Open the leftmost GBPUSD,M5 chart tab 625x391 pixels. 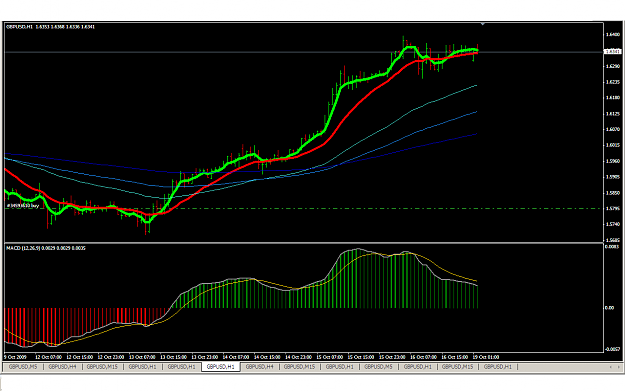[x=23, y=367]
